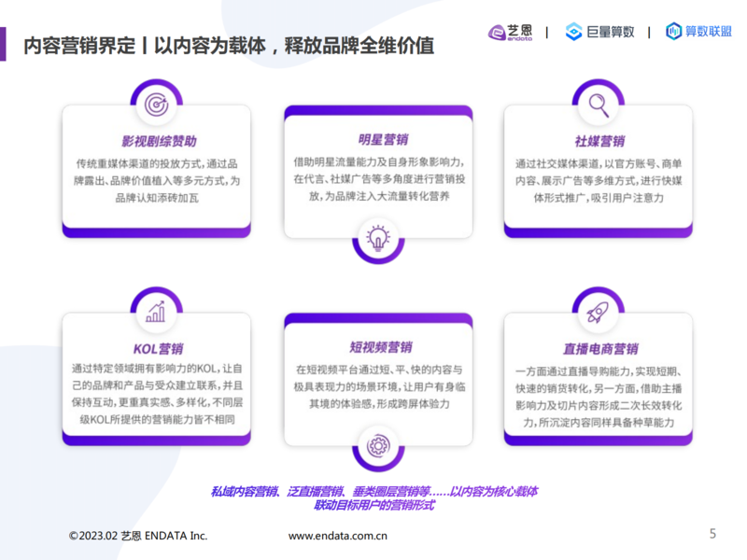Select the 明星营销 card heading
The width and height of the screenshot is (747, 560).
pyautogui.click(x=377, y=140)
